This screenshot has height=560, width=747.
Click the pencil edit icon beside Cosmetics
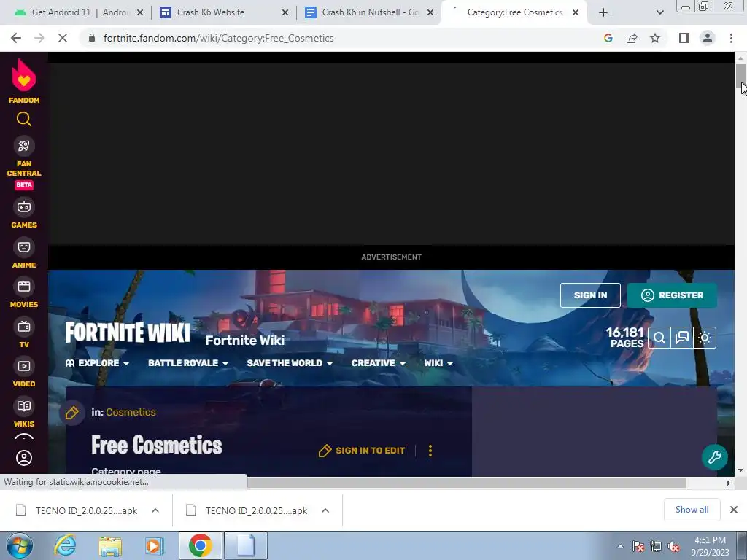(x=72, y=413)
